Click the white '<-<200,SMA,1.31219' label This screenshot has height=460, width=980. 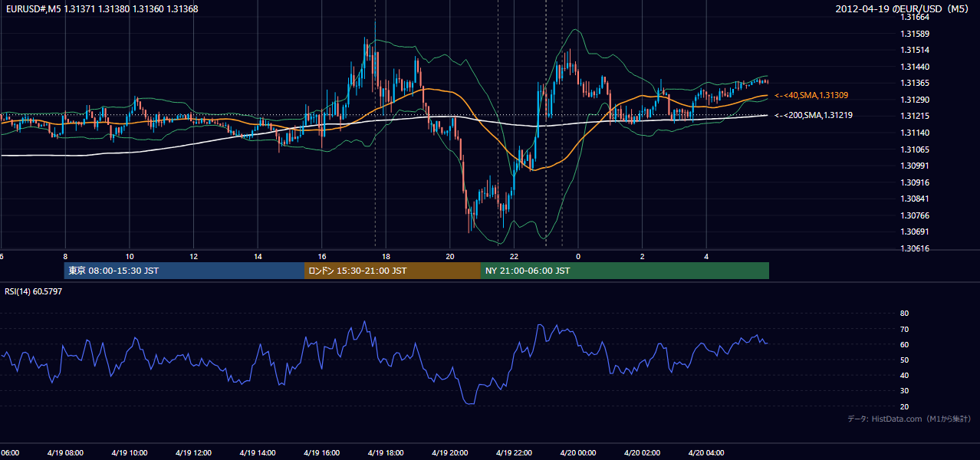click(x=814, y=115)
